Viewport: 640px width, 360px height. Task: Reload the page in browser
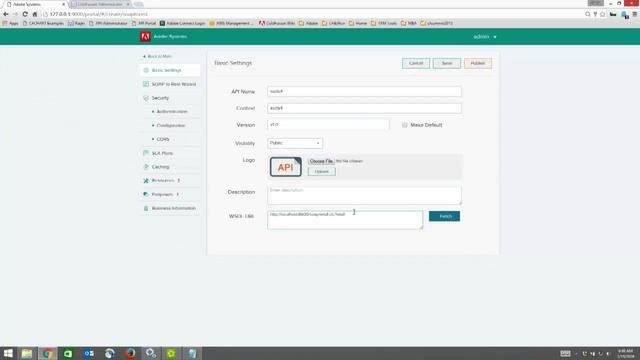point(25,14)
